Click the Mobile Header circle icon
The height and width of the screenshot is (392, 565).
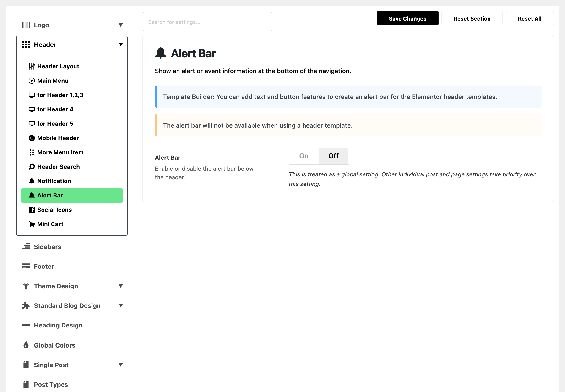32,138
